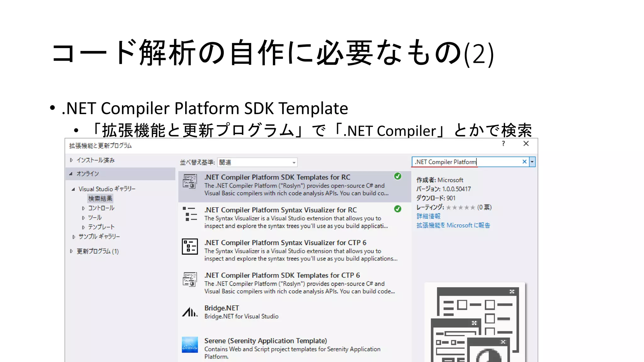Click the green installed checkmark on Syntax Visualizer for RC
Image resolution: width=644 pixels, height=362 pixels.
click(x=398, y=209)
